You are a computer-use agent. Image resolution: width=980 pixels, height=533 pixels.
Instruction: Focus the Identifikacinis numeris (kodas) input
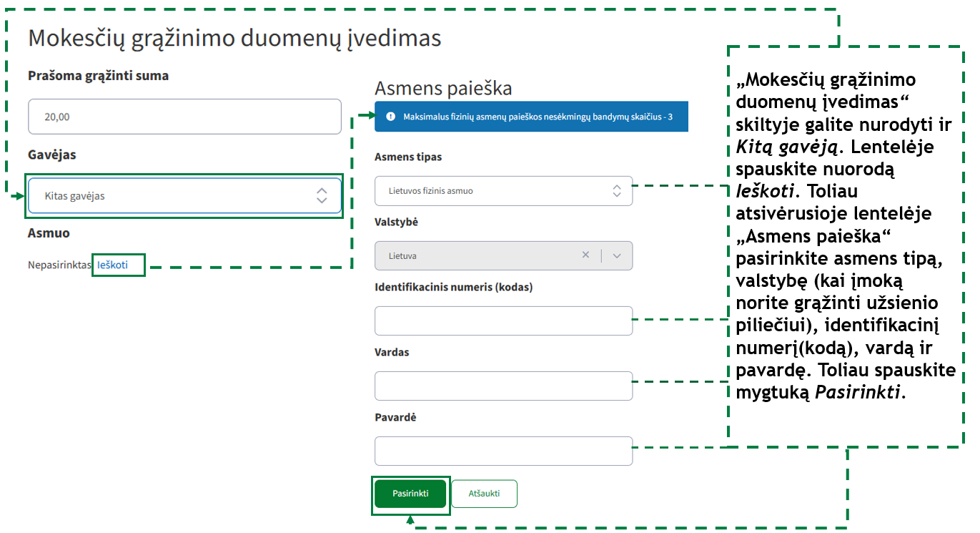coord(503,321)
